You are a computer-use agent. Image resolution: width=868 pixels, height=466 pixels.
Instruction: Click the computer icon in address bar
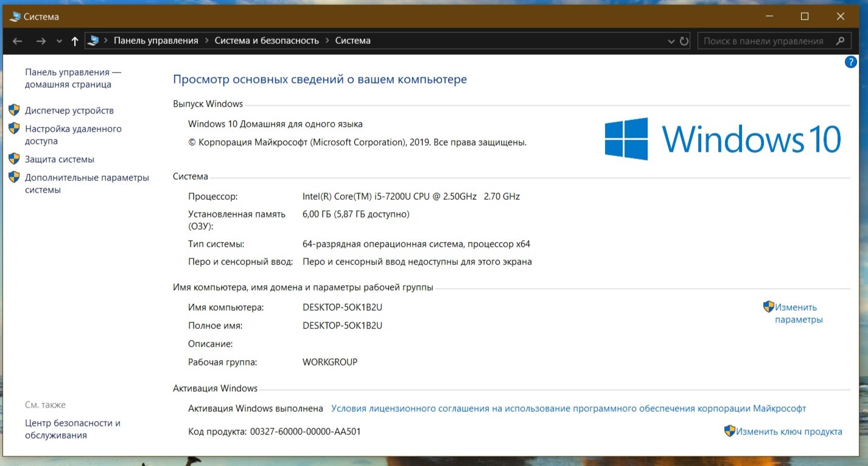click(x=94, y=41)
